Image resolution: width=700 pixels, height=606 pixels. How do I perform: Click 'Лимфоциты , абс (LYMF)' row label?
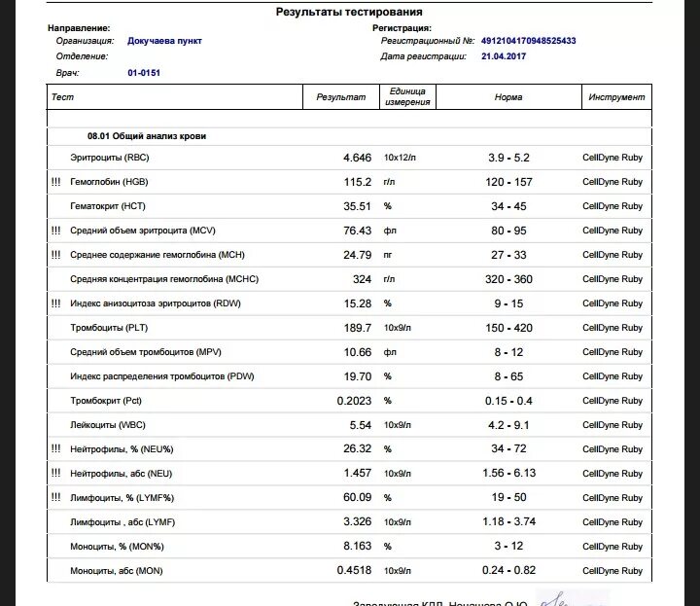122,522
